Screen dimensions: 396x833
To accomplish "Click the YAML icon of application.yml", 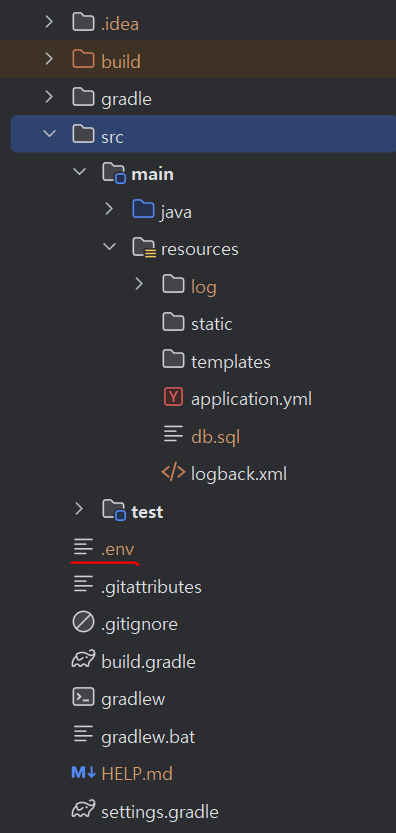I will click(173, 397).
